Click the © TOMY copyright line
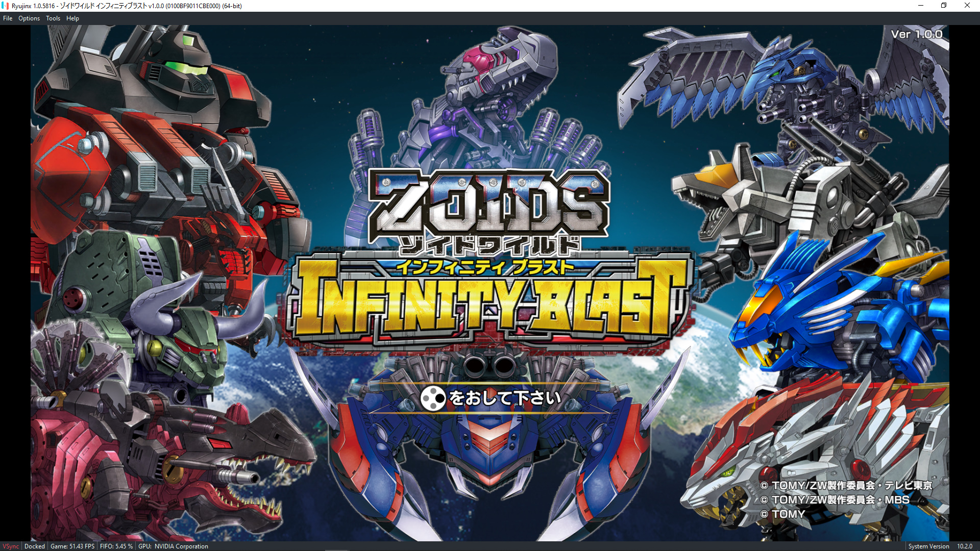This screenshot has width=980, height=551. point(783,514)
